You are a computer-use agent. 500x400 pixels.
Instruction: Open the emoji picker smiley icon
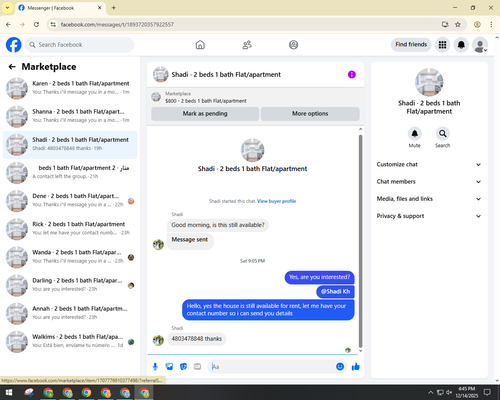click(x=340, y=367)
